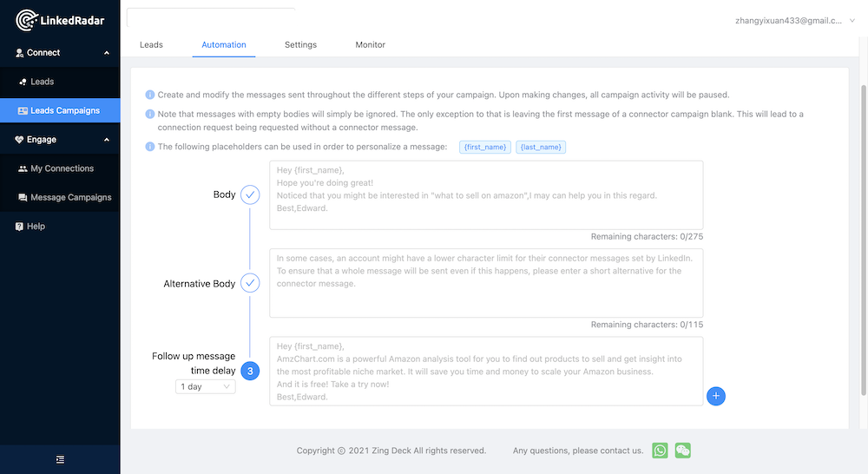Image resolution: width=868 pixels, height=474 pixels.
Task: Click the info icon beside 'Note that messages'
Action: [149, 114]
